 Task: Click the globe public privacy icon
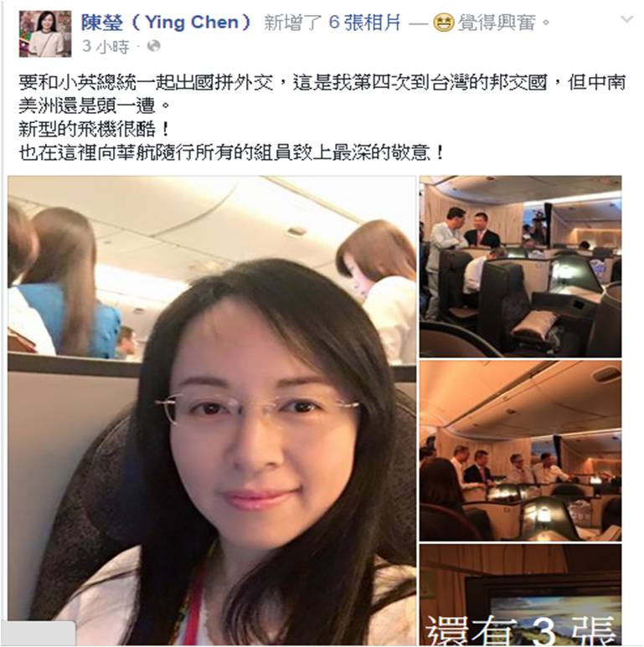click(153, 46)
